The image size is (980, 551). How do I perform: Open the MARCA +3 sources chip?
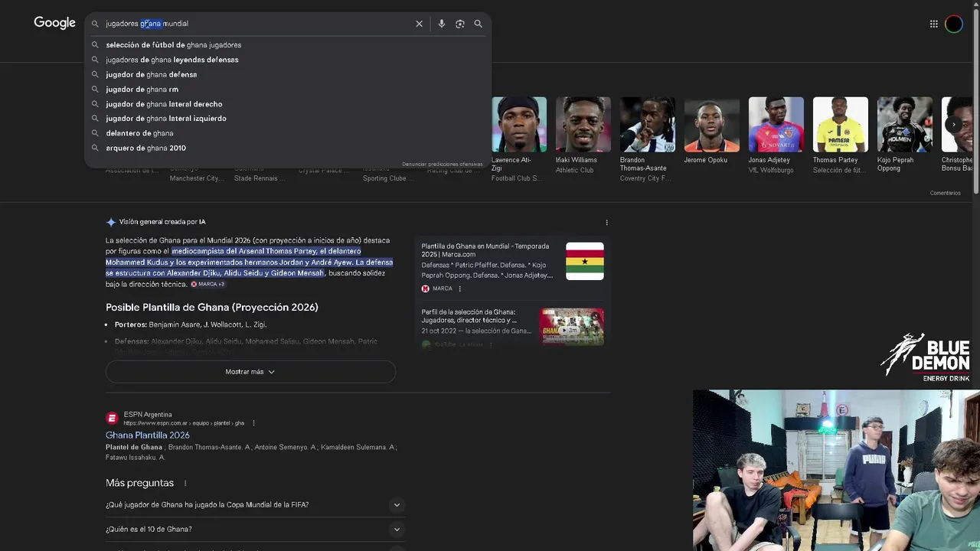click(207, 284)
